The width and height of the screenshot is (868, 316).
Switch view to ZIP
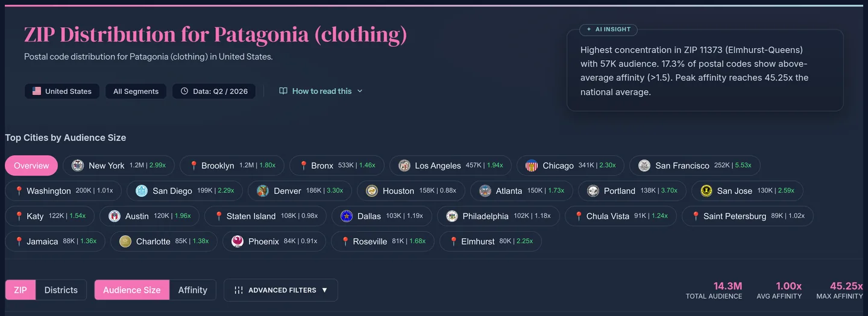pyautogui.click(x=20, y=290)
